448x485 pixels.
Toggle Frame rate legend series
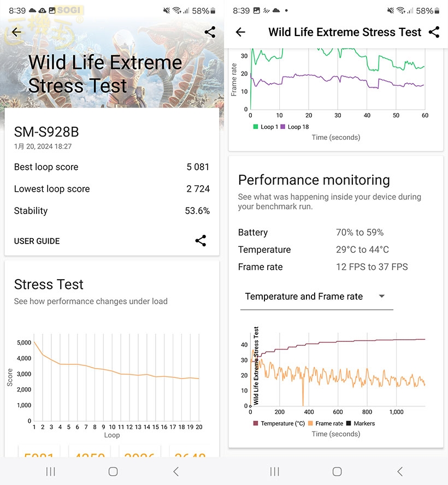click(326, 423)
